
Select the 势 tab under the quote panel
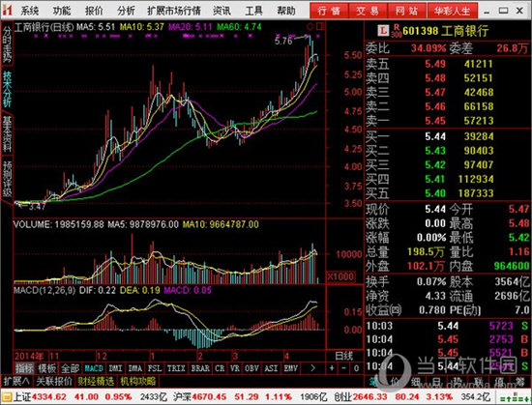tap(458, 382)
